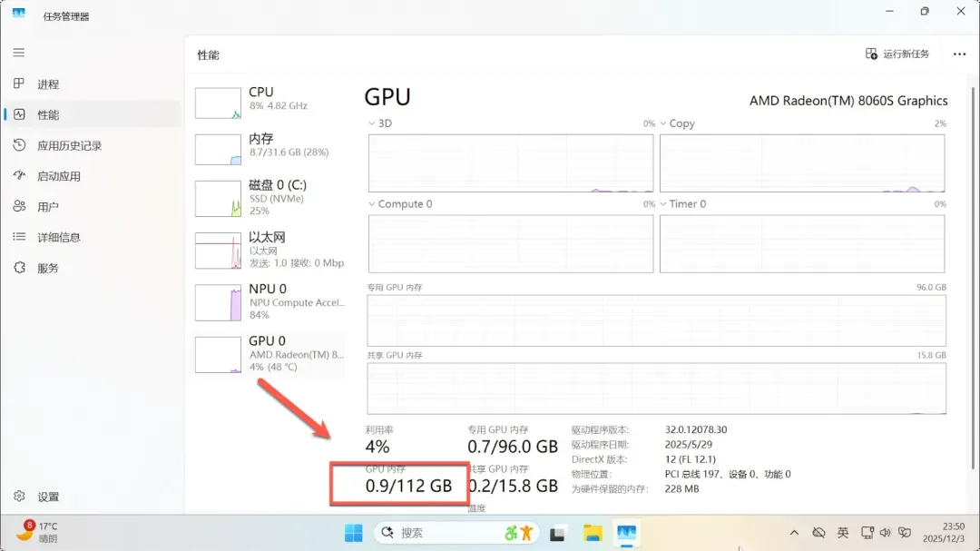Open 应用历史记录 (App history) page
Viewport: 980px width, 551px height.
(93, 145)
